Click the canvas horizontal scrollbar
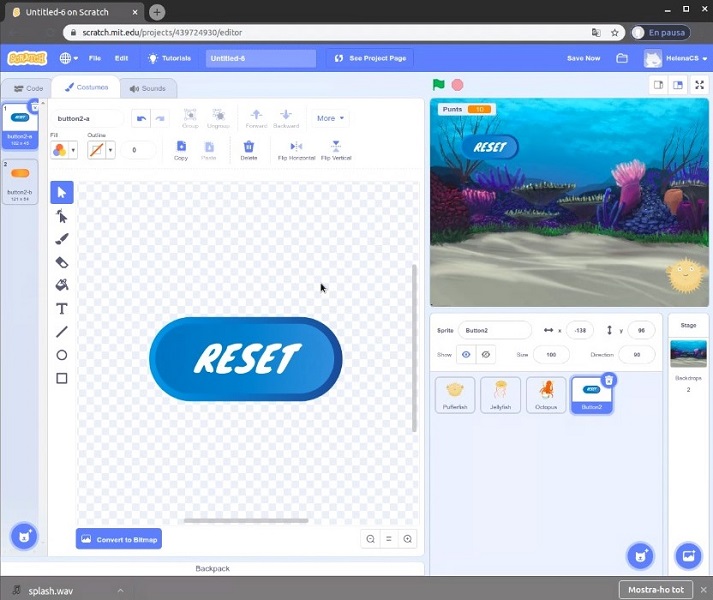 click(246, 520)
